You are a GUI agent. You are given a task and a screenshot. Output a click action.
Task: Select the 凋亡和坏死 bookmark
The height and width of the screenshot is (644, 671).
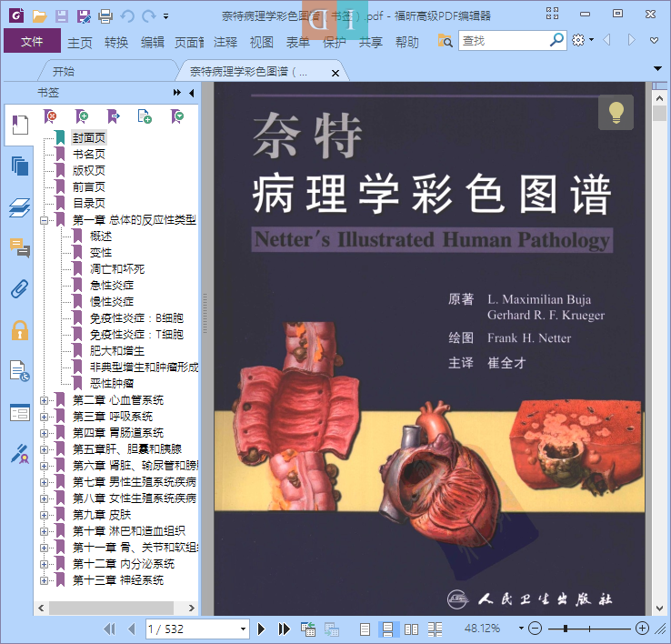pos(116,269)
